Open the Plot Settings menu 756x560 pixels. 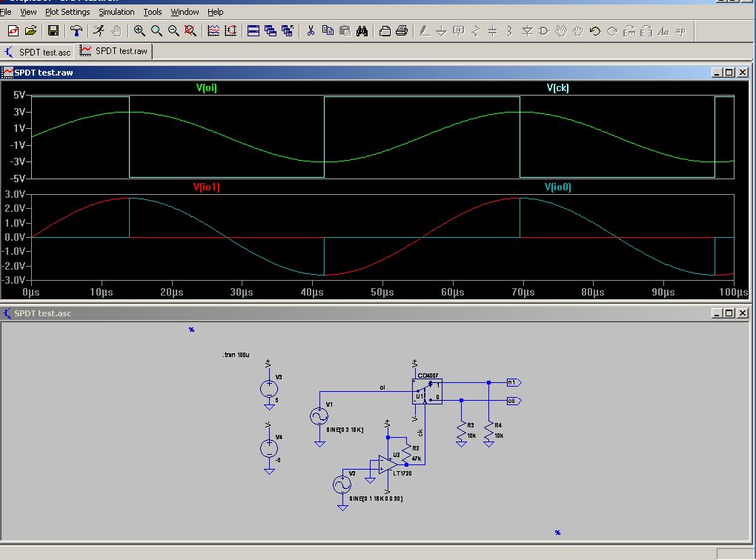point(67,12)
